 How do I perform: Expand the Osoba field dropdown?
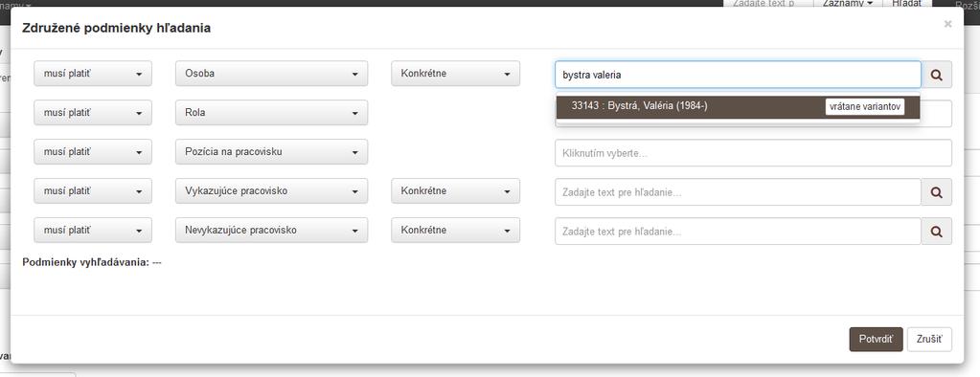(271, 74)
